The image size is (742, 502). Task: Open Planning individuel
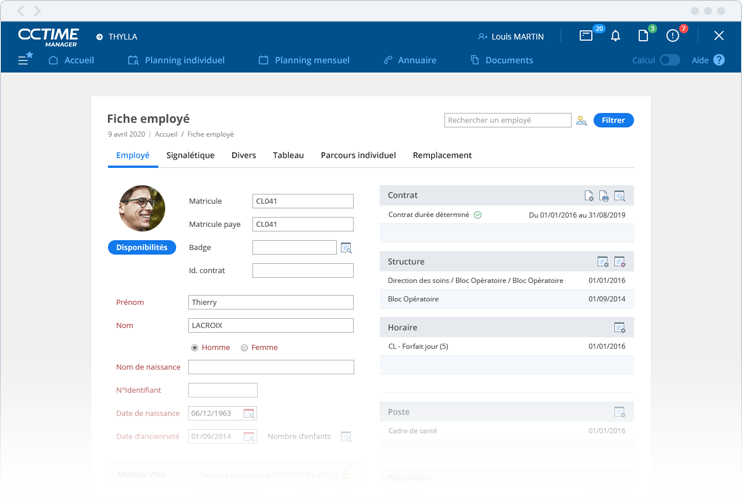tap(177, 61)
